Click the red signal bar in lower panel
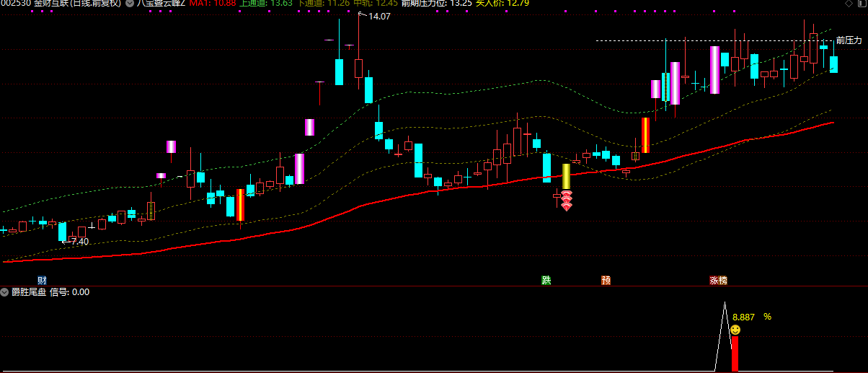Screen dimensions: 868x373 pyautogui.click(x=735, y=354)
